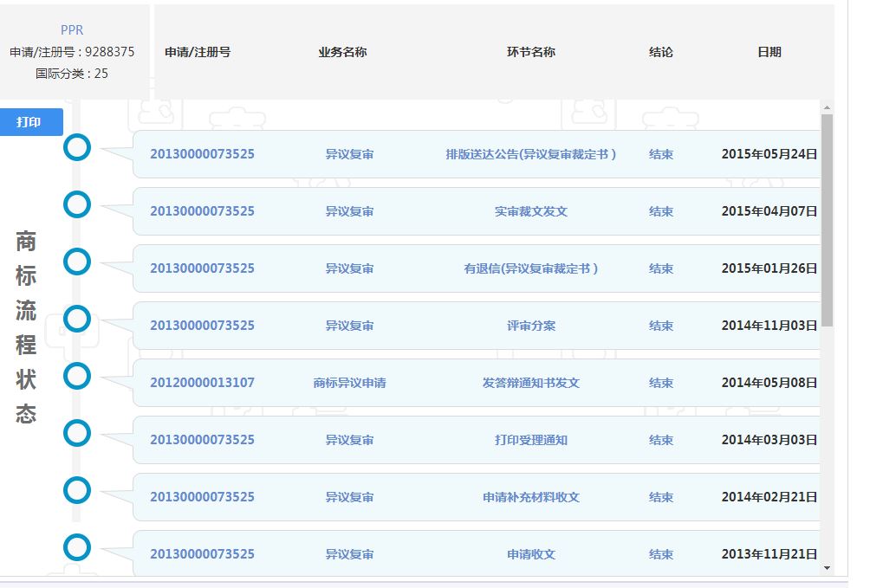Open registration number link 20120000013107
Image resolution: width=870 pixels, height=588 pixels.
(x=203, y=382)
